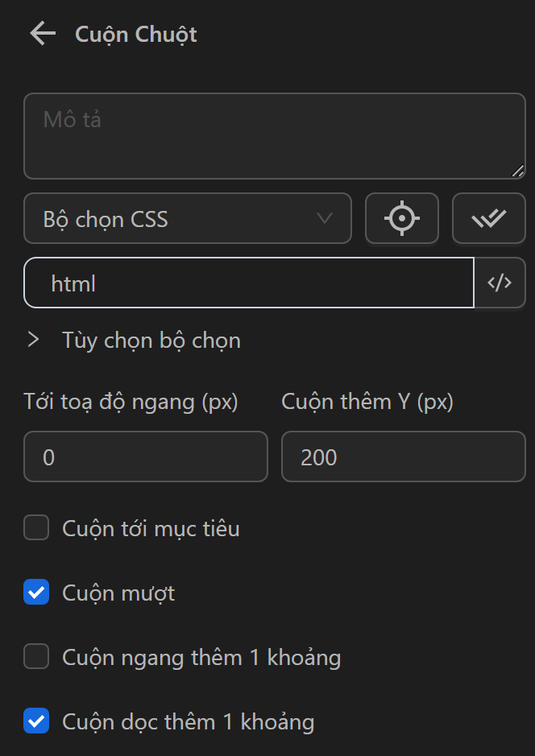Check Cuộn ngang thêm 1 khoảng
The image size is (535, 756).
click(x=36, y=657)
